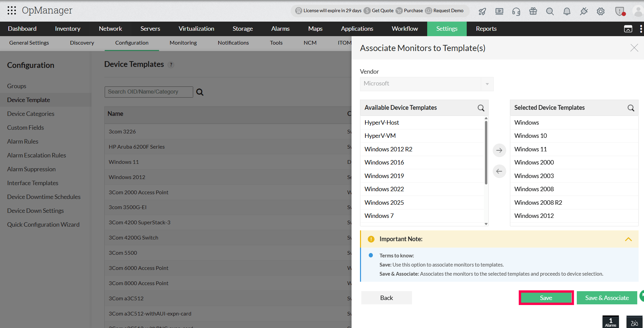The width and height of the screenshot is (644, 328).
Task: Click the Important Note warning icon
Action: [x=371, y=239]
